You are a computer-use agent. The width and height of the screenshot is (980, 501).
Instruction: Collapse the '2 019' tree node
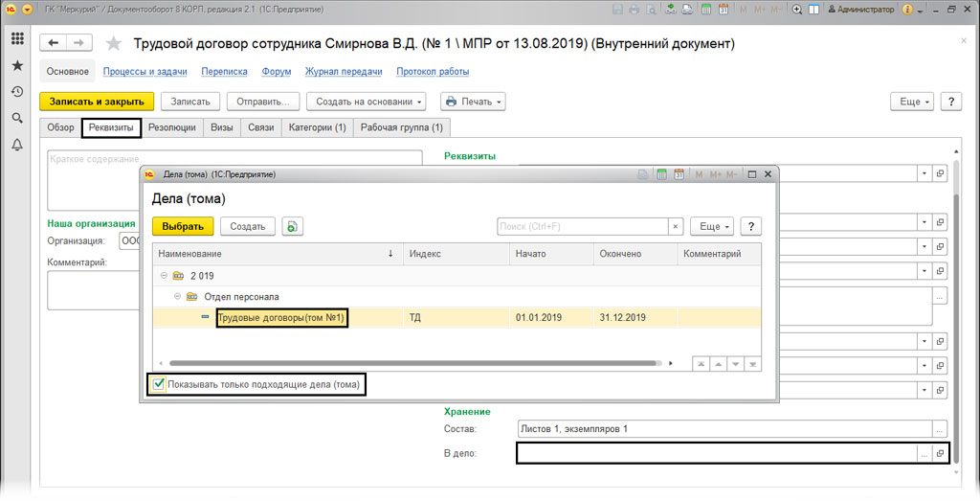pyautogui.click(x=165, y=276)
